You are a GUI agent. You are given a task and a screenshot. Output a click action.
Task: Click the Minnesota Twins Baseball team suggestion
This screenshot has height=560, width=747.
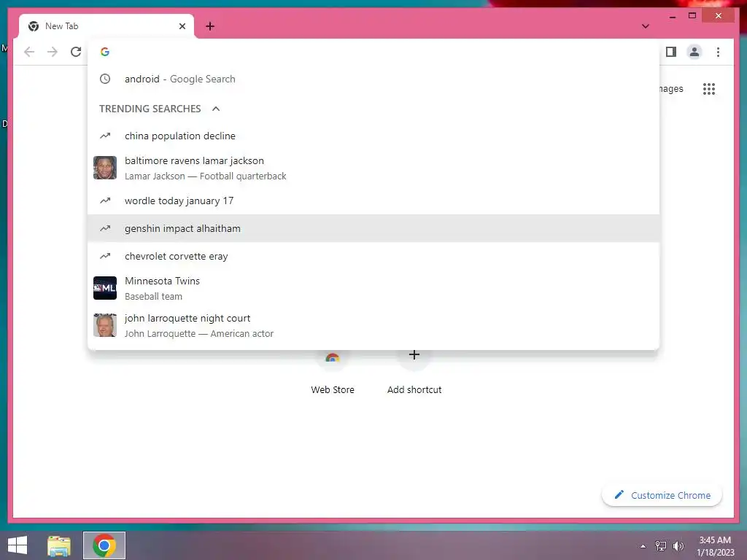click(x=373, y=289)
